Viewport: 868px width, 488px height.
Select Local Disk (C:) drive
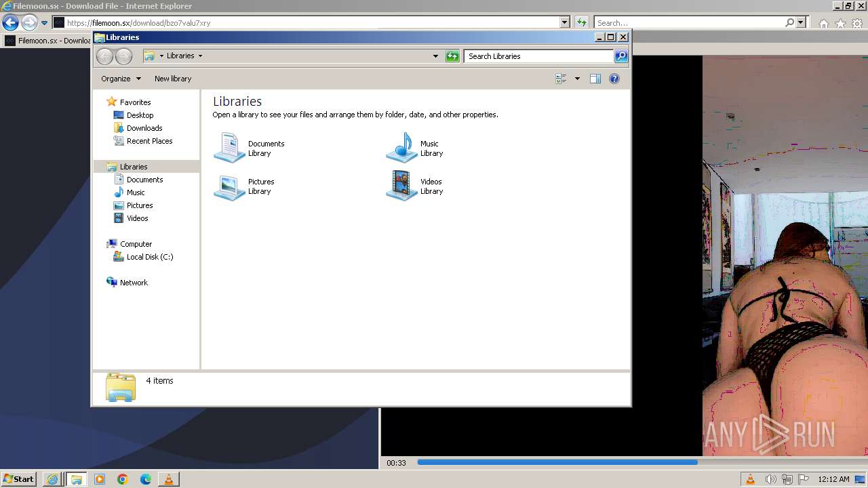coord(149,257)
